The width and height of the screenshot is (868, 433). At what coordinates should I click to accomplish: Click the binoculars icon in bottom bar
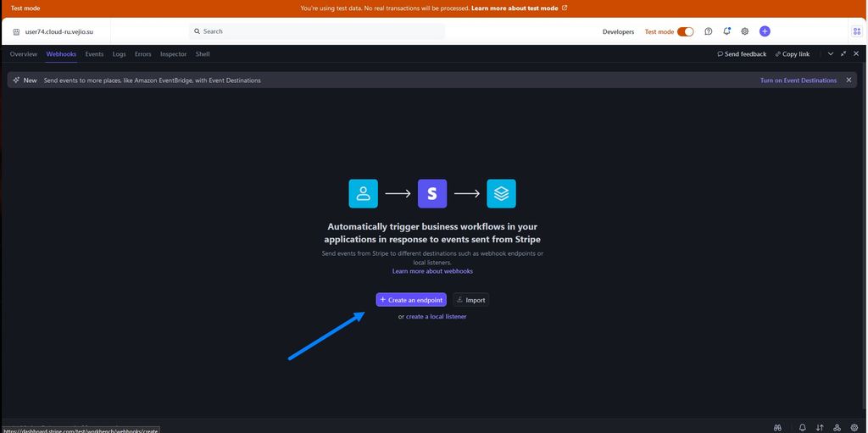click(778, 427)
